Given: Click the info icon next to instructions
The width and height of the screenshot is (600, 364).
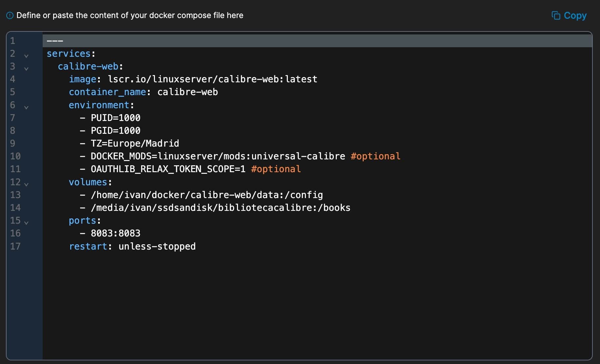Looking at the screenshot, I should (10, 15).
